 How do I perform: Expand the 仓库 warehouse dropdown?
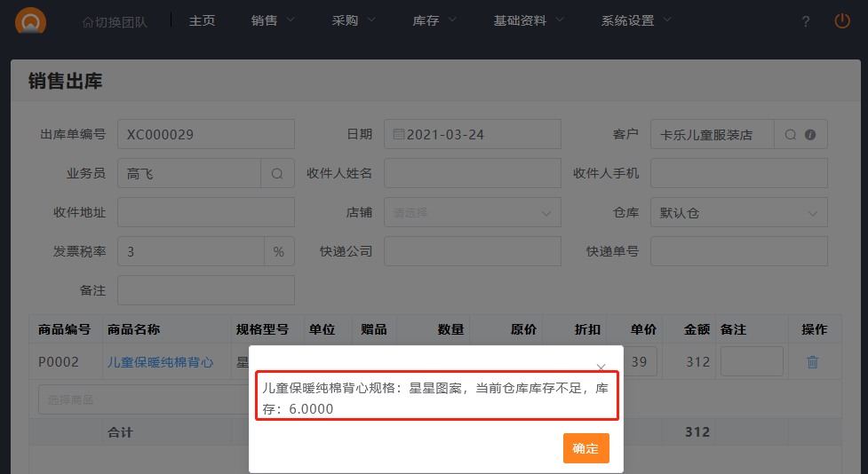pos(738,213)
